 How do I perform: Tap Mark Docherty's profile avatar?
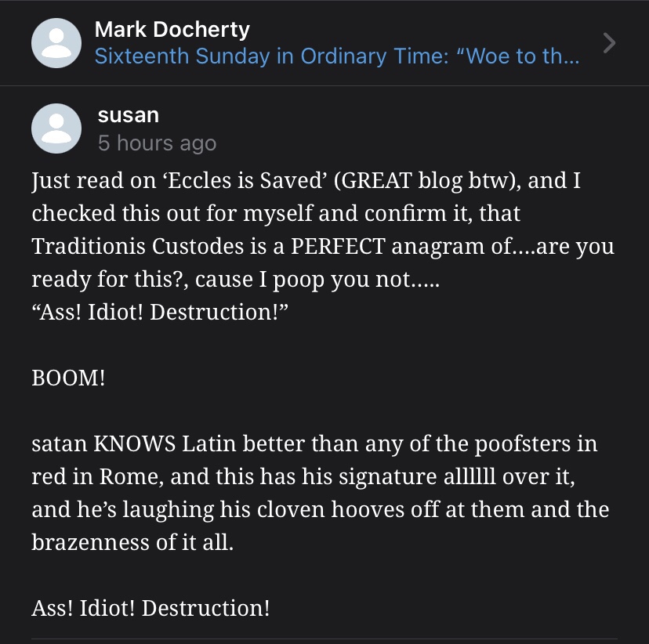coord(56,43)
